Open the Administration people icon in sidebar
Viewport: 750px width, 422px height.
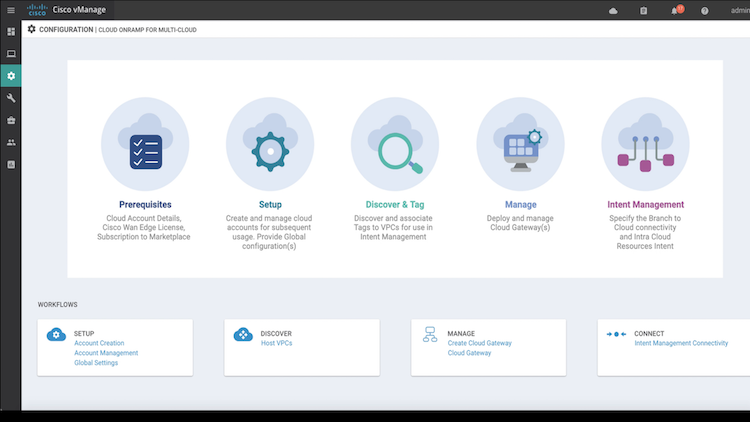tap(11, 142)
